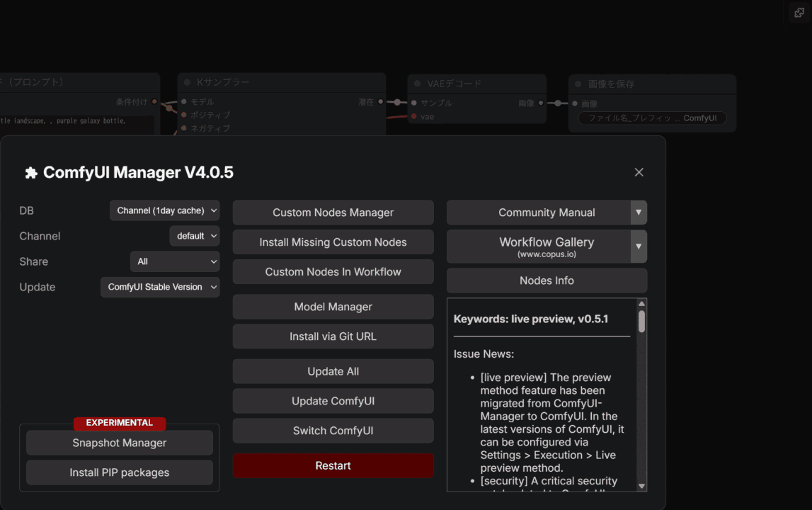Click the DB label

[26, 211]
